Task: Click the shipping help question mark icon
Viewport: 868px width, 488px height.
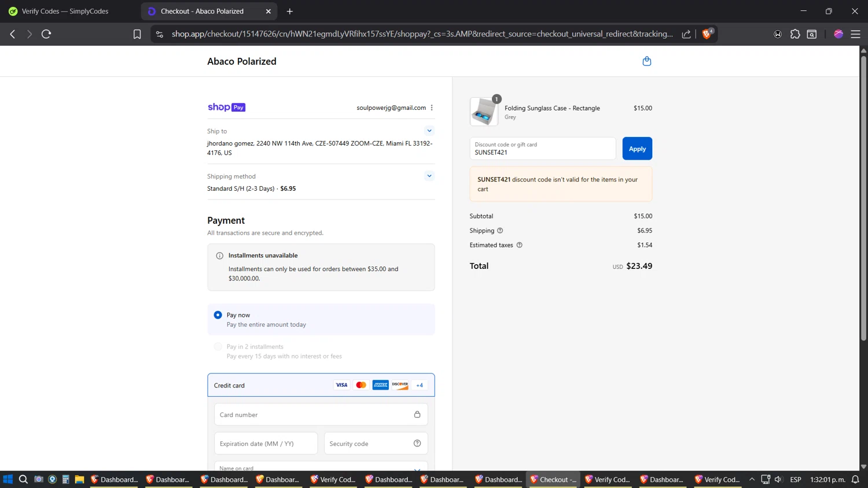Action: coord(500,231)
